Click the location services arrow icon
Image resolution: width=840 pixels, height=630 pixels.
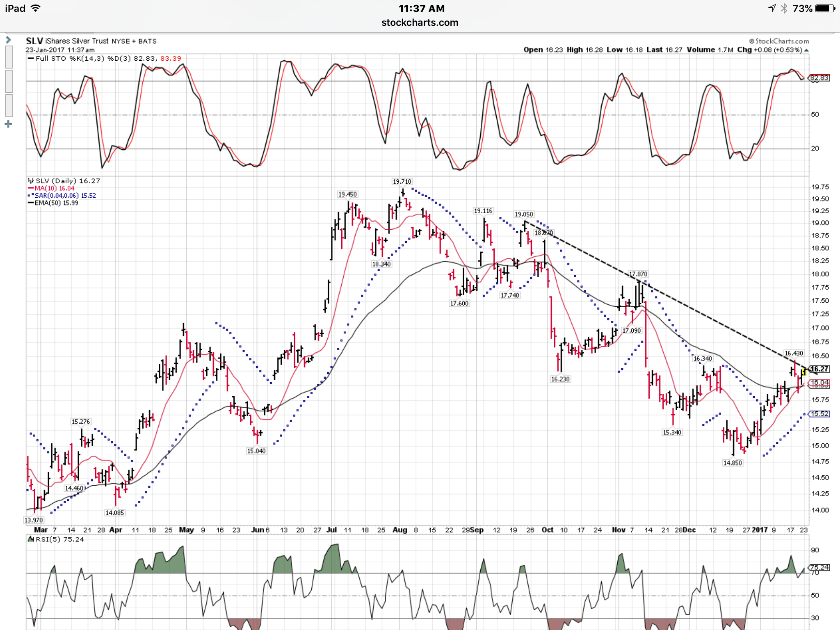point(772,8)
